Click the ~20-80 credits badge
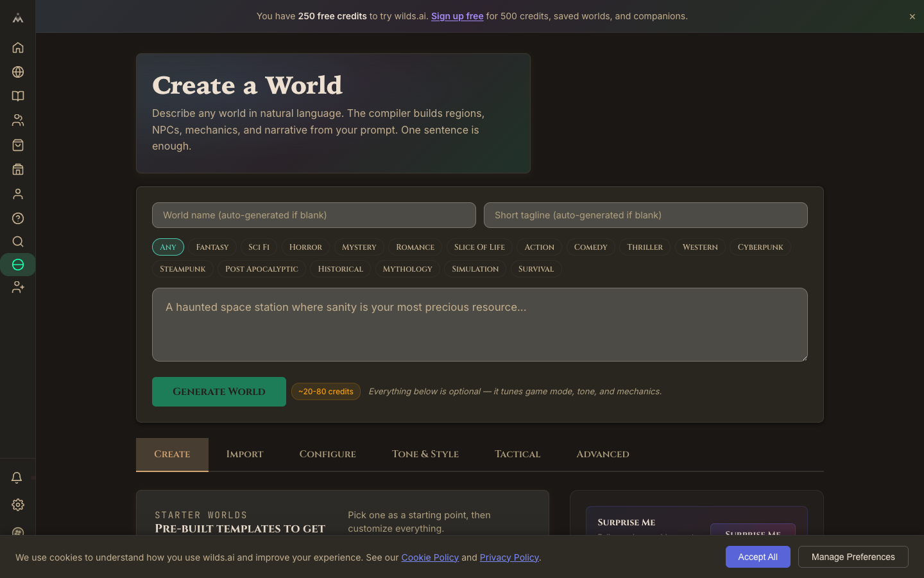The width and height of the screenshot is (924, 578). tap(326, 392)
